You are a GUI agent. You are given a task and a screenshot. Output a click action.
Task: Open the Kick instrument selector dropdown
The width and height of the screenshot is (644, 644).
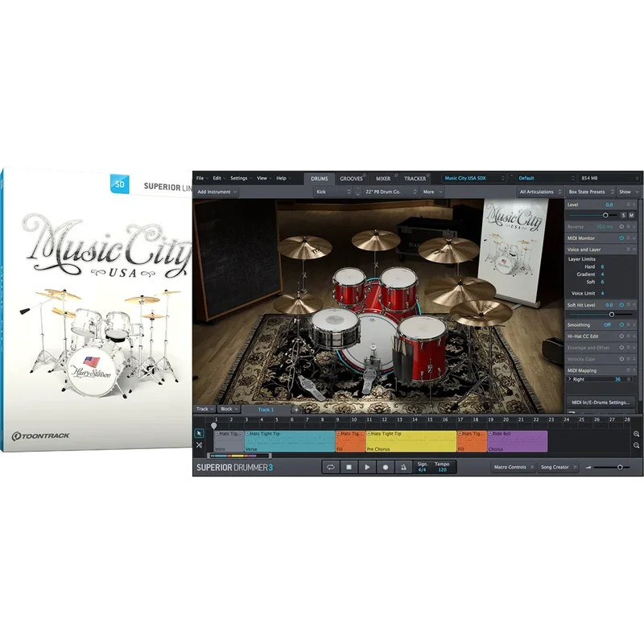[333, 192]
